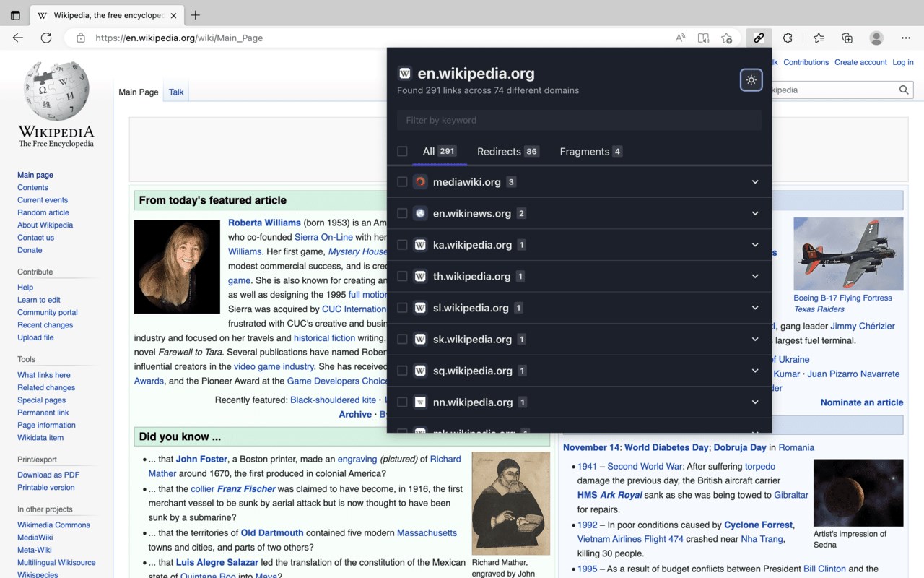The width and height of the screenshot is (924, 578).
Task: View site information lock icon
Action: [x=81, y=38]
